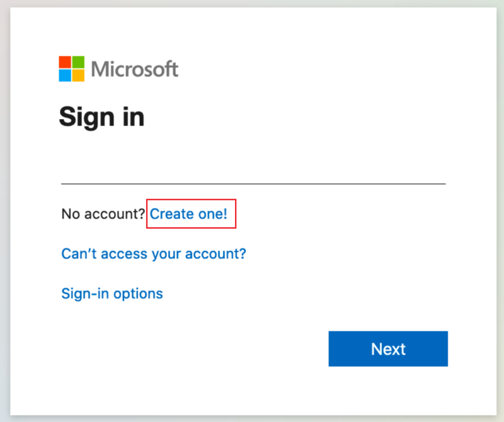504x422 pixels.
Task: Click the Next button's label text
Action: [x=388, y=348]
